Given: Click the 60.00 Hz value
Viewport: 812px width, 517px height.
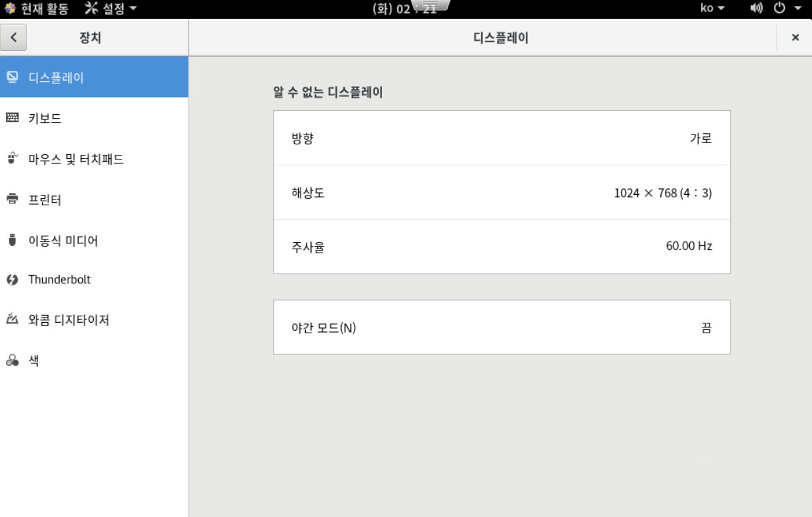Looking at the screenshot, I should 689,246.
